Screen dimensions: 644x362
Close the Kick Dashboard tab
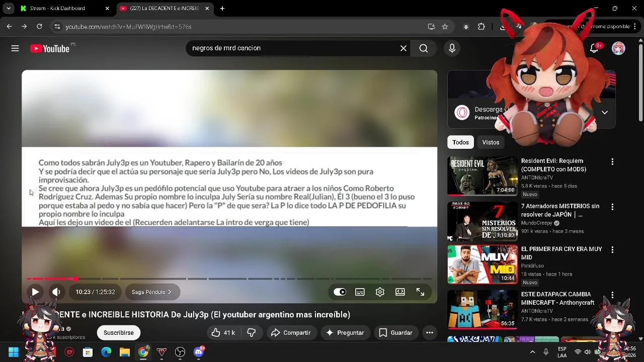click(x=107, y=9)
